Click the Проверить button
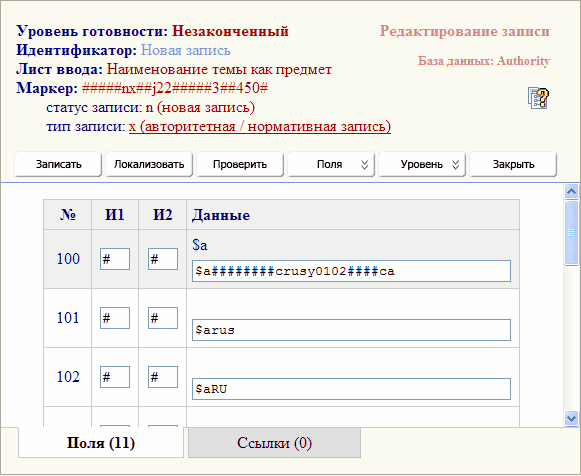 240,164
